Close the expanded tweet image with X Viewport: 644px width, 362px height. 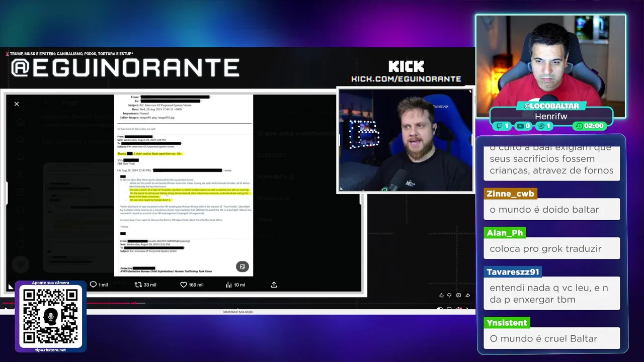[x=17, y=104]
